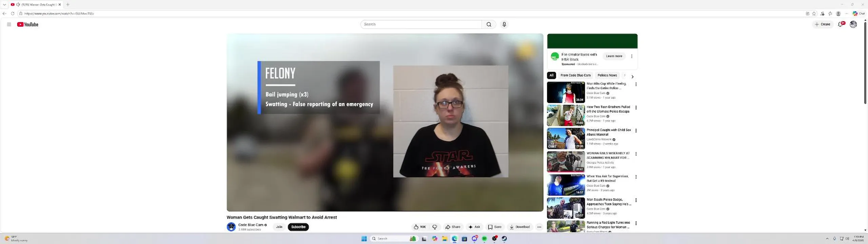868x244 pixels.
Task: Open the browser extensions icon
Action: pos(823,14)
